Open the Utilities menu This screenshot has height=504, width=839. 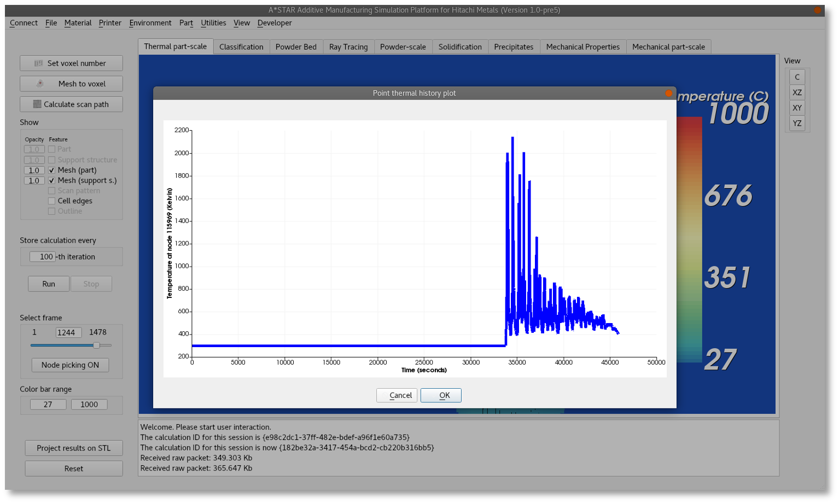coord(213,23)
